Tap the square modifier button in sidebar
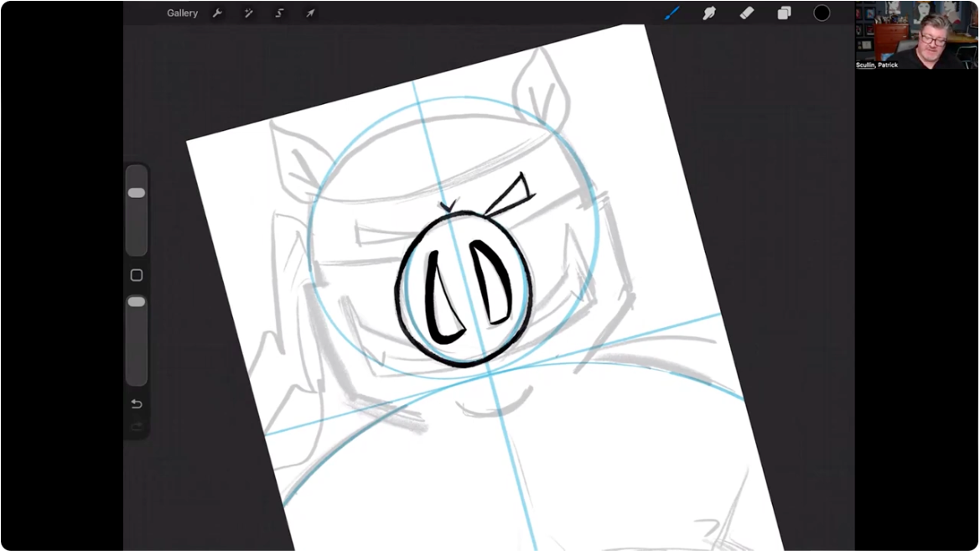980x551 pixels. tap(137, 275)
